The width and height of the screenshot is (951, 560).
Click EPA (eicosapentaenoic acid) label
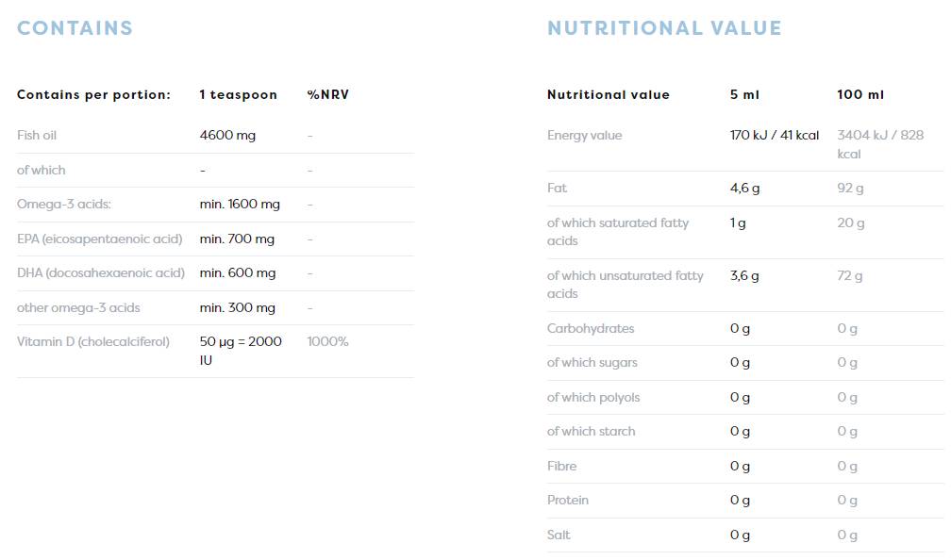[x=99, y=239]
